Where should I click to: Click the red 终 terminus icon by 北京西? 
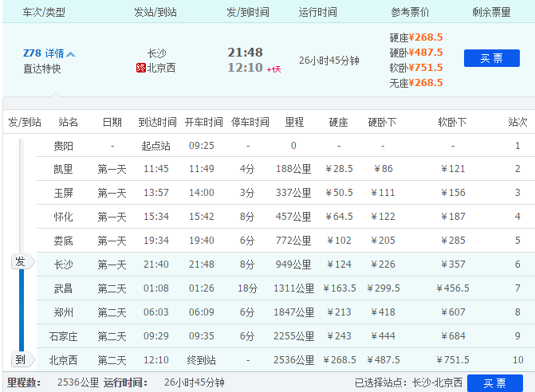coord(140,68)
